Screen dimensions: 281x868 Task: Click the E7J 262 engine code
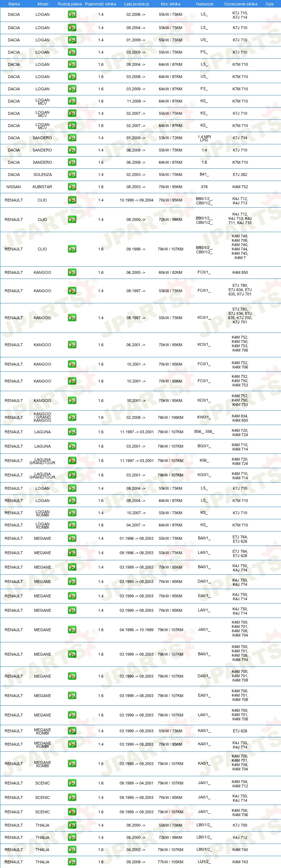point(240,175)
